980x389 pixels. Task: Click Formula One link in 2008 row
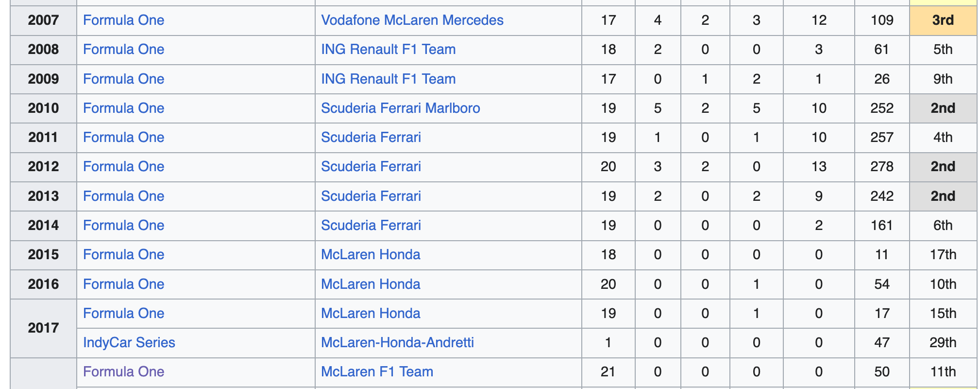pyautogui.click(x=123, y=50)
